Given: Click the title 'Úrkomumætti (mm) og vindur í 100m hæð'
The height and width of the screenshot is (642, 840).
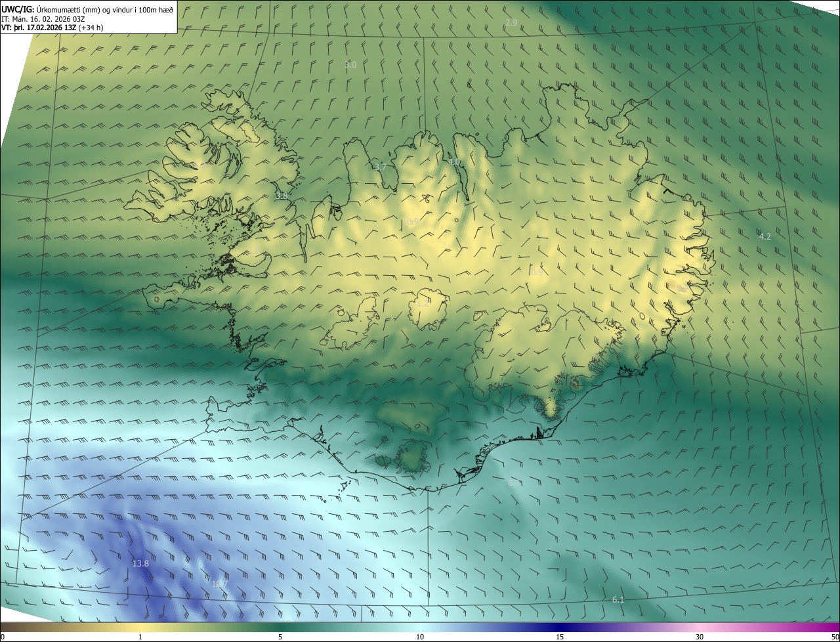Looking at the screenshot, I should [104, 9].
